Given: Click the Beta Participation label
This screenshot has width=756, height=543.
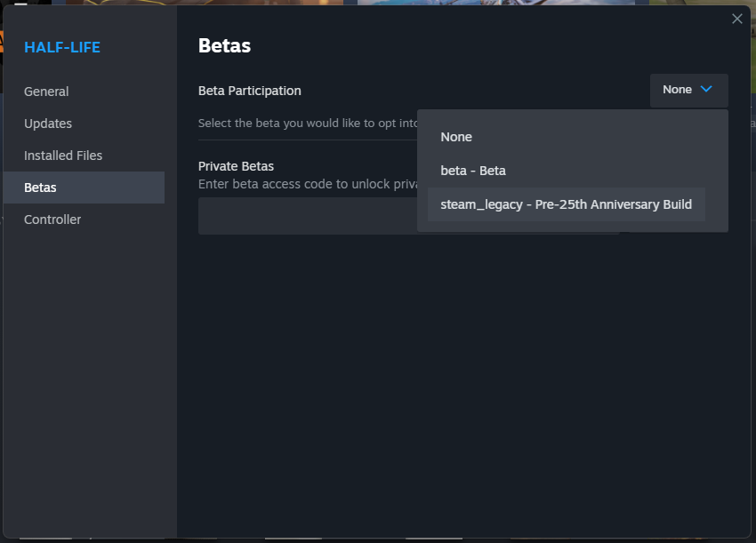Looking at the screenshot, I should click(250, 91).
